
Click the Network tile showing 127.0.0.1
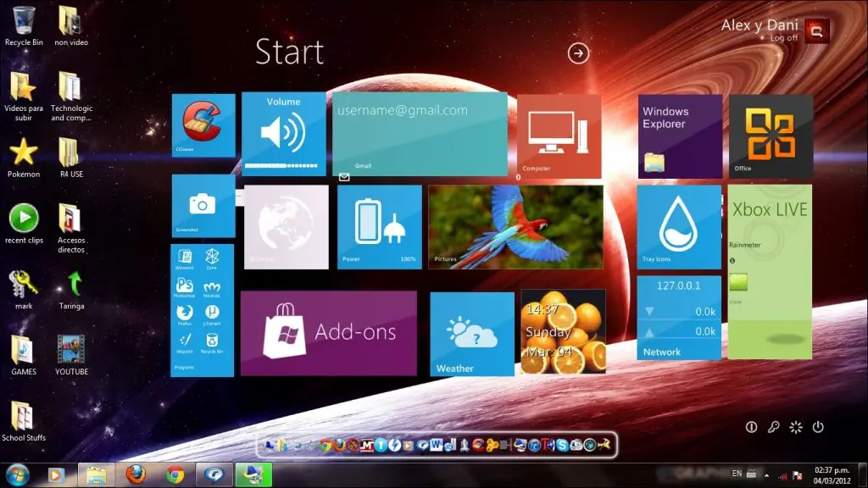point(679,318)
